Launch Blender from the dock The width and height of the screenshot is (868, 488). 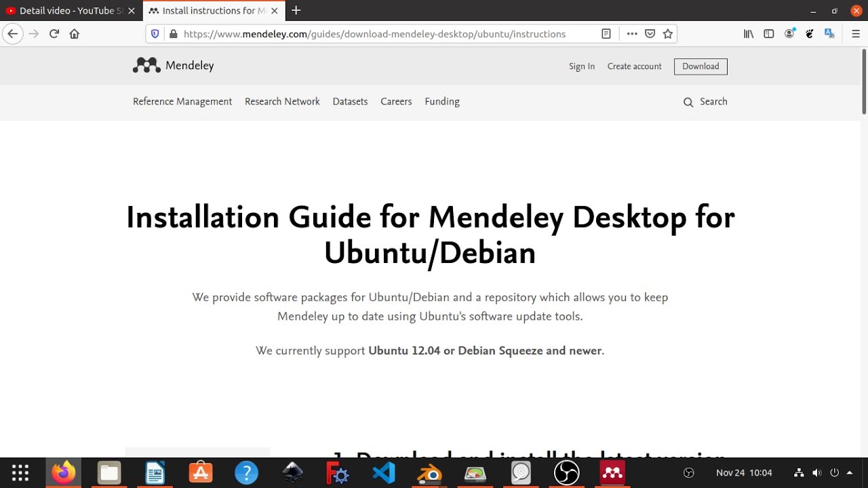pos(429,473)
